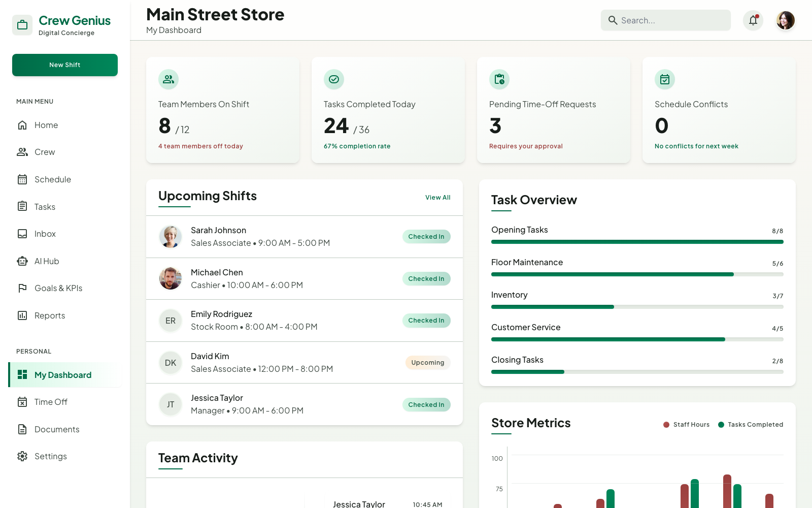Open the Home menu item

[x=65, y=125]
